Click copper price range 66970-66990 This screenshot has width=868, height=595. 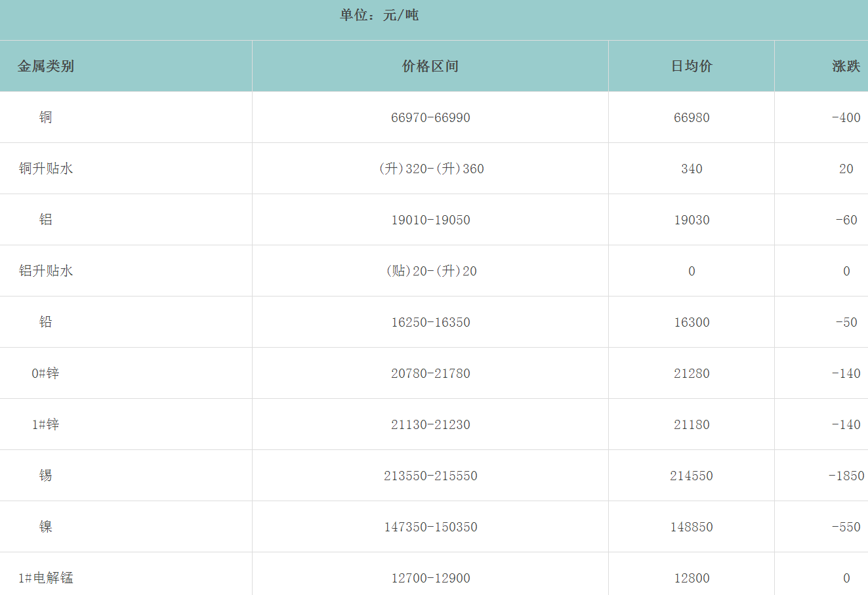click(x=430, y=118)
